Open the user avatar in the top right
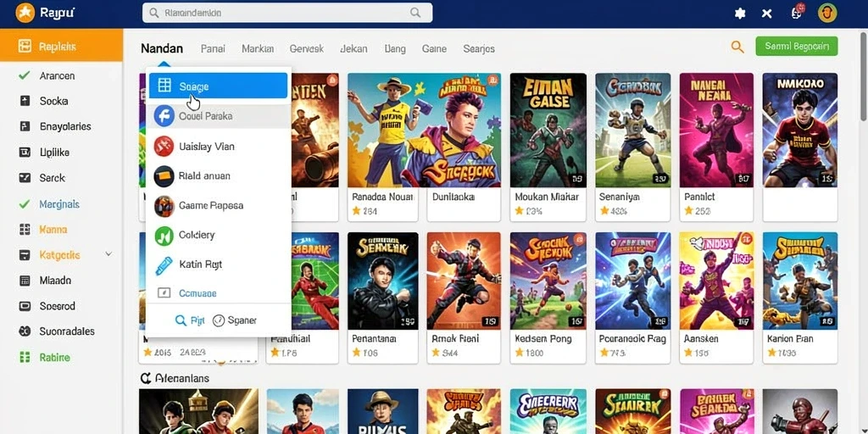The image size is (868, 434). [x=827, y=13]
